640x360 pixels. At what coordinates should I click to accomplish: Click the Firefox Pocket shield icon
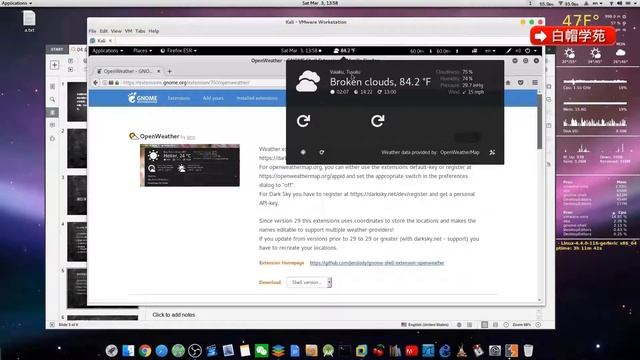tap(520, 82)
